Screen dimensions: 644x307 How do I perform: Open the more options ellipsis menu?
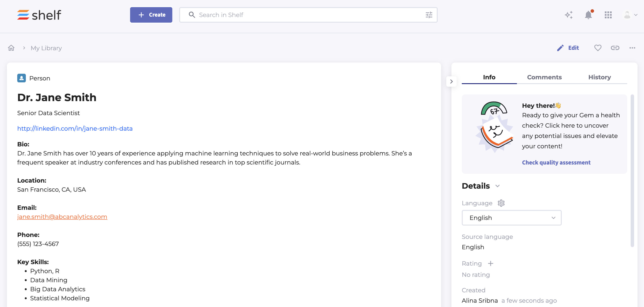coord(632,48)
